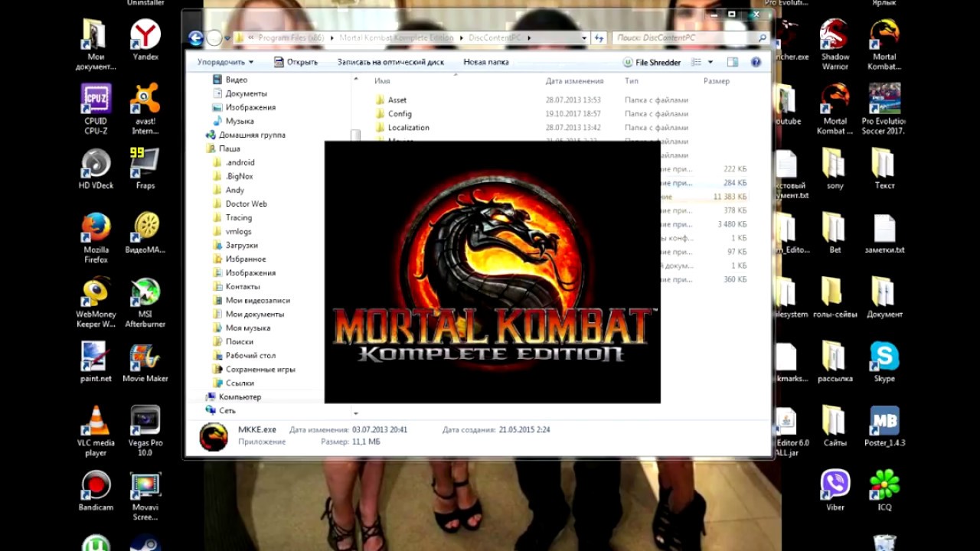Open the Explorer help question mark icon
Screen dimensions: 980x551
pyautogui.click(x=756, y=62)
